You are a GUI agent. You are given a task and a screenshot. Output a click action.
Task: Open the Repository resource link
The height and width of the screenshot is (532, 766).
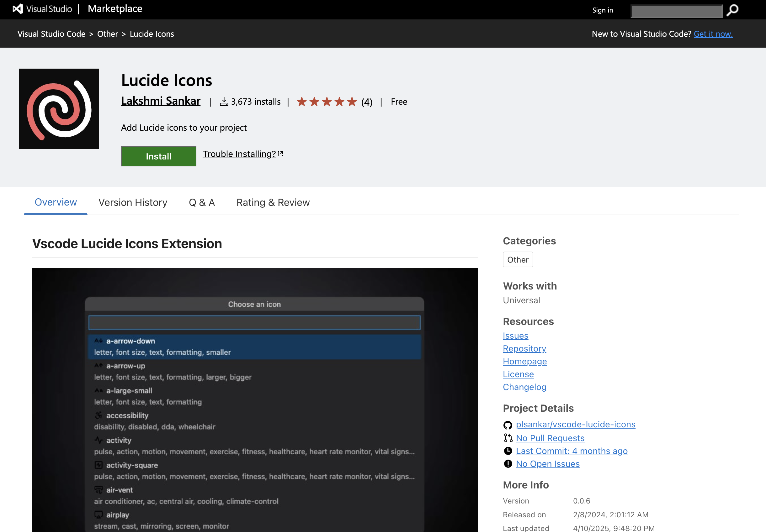524,349
